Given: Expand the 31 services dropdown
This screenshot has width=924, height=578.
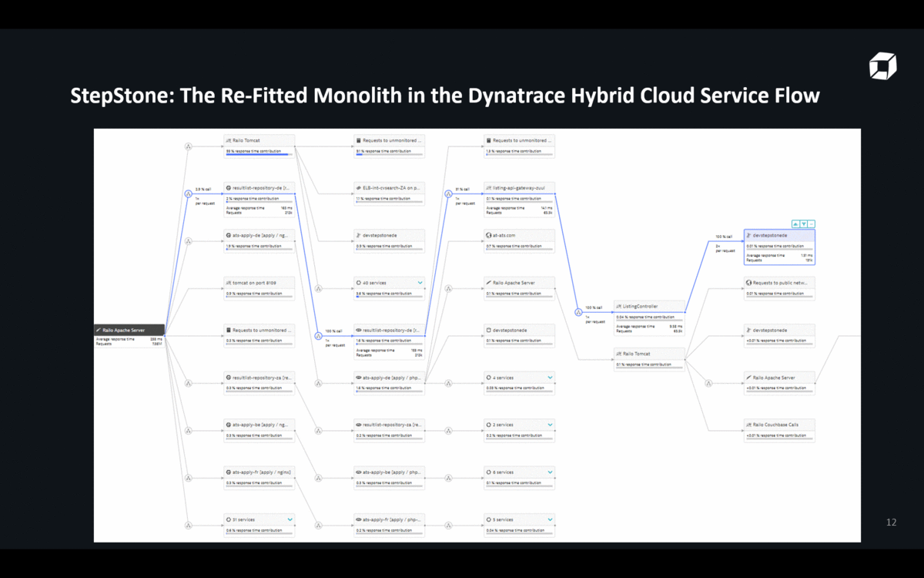Looking at the screenshot, I should coord(290,519).
